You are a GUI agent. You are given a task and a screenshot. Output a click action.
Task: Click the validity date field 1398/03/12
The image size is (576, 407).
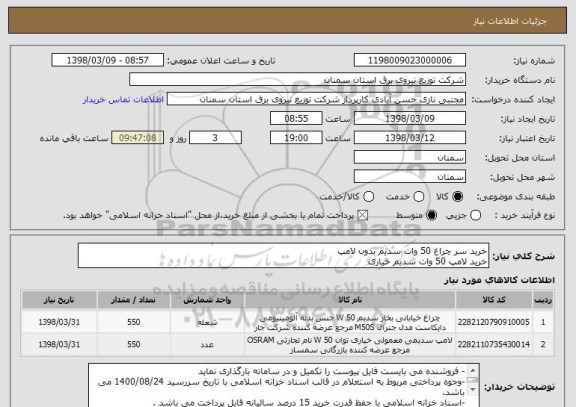pyautogui.click(x=410, y=138)
